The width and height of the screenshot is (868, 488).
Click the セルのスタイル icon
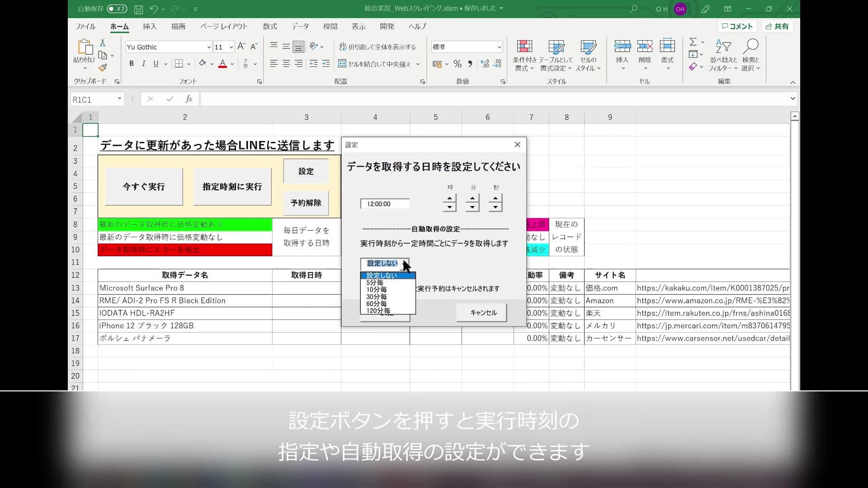(x=588, y=47)
